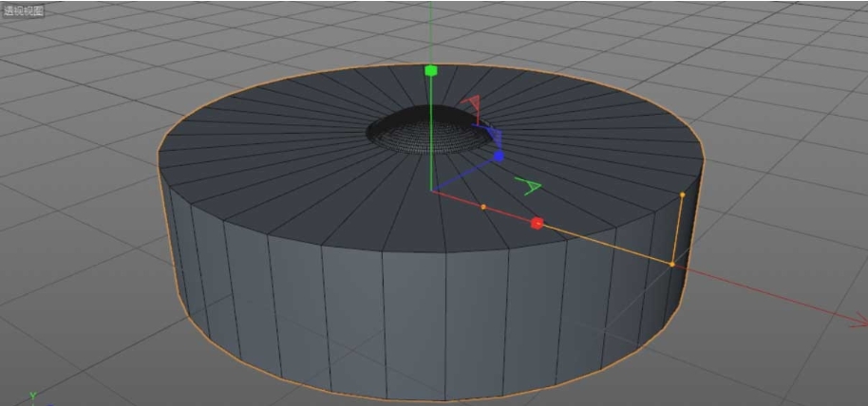
Task: Click the gizmo axis origin point
Action: click(432, 191)
